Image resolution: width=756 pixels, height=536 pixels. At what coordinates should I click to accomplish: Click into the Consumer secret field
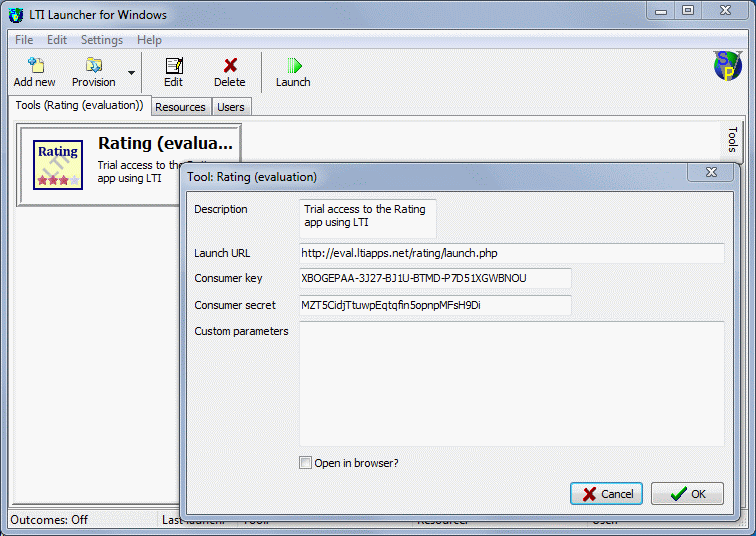435,305
